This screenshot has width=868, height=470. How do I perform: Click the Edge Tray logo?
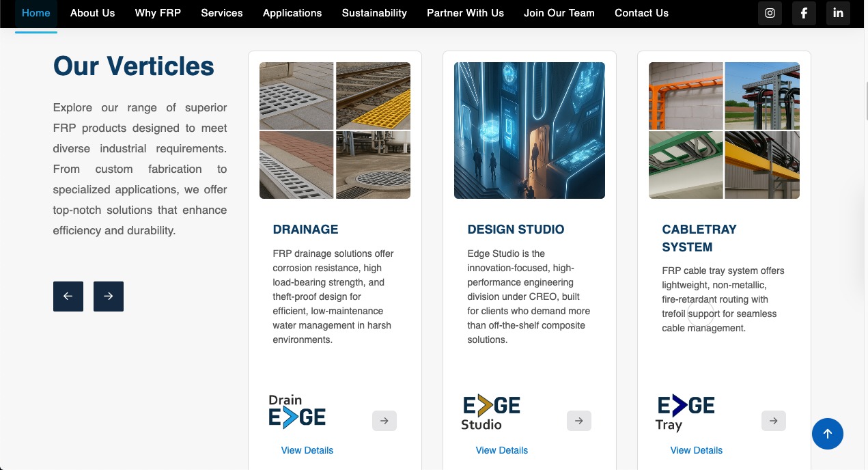(x=686, y=413)
